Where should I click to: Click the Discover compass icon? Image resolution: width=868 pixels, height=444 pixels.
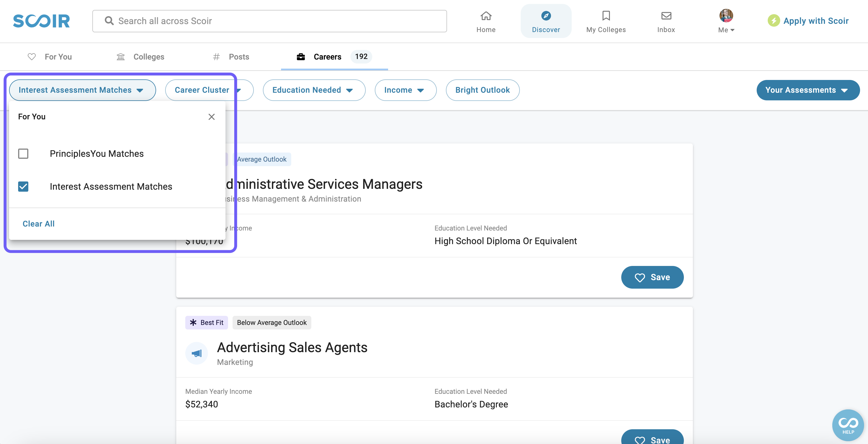click(546, 16)
